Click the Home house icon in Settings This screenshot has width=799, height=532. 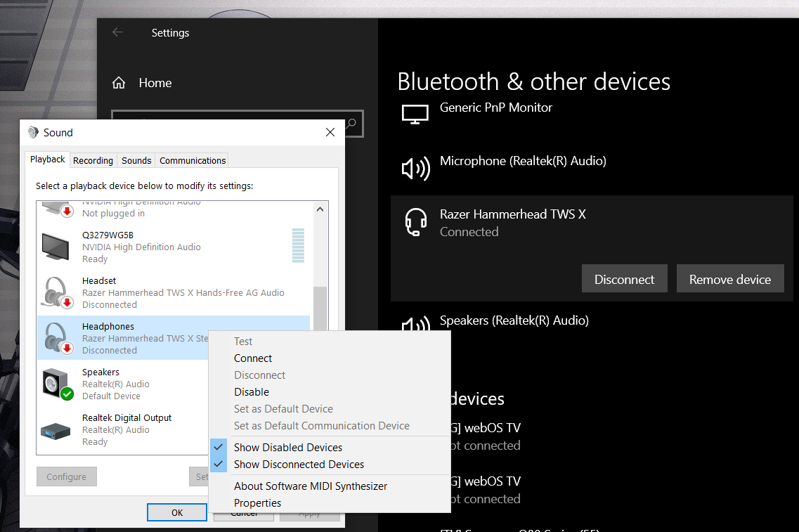pyautogui.click(x=119, y=82)
